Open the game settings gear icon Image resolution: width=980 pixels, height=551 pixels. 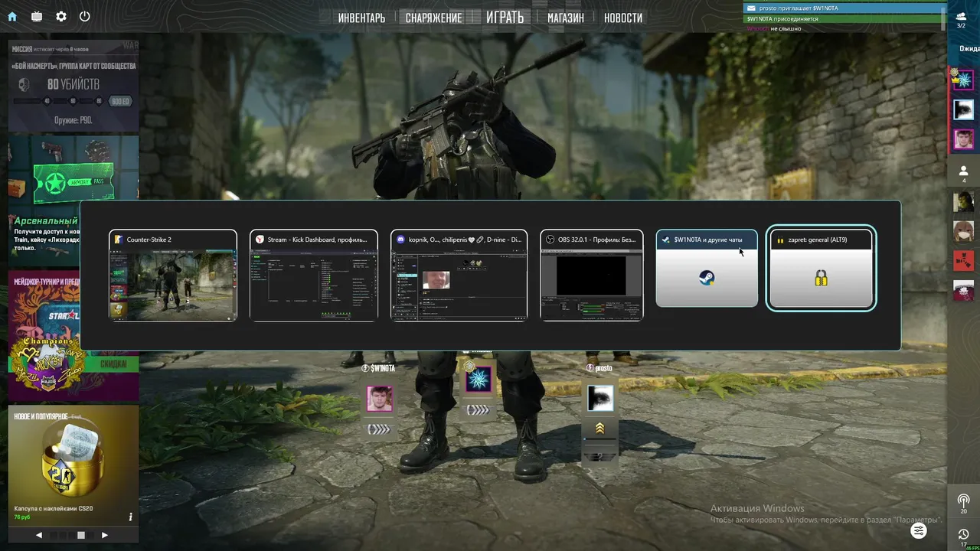(x=61, y=16)
